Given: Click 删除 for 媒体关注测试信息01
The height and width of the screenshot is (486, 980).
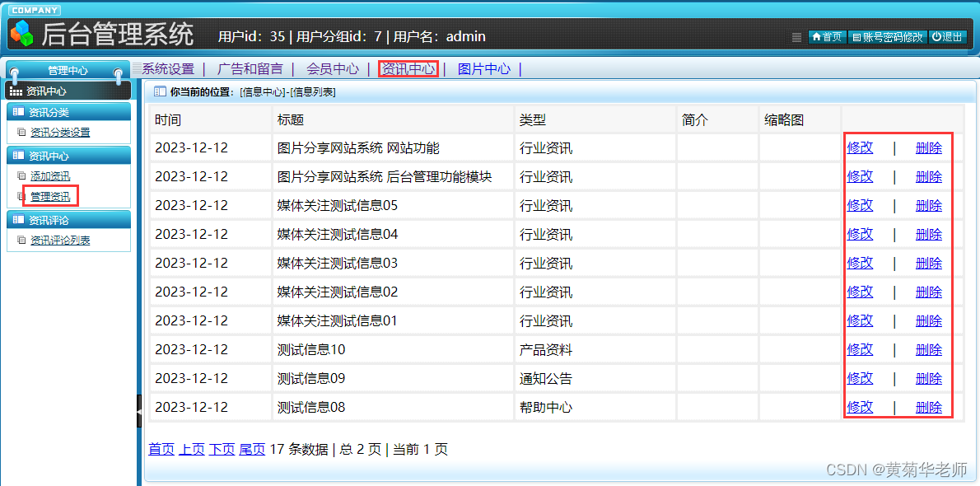Looking at the screenshot, I should pyautogui.click(x=929, y=321).
